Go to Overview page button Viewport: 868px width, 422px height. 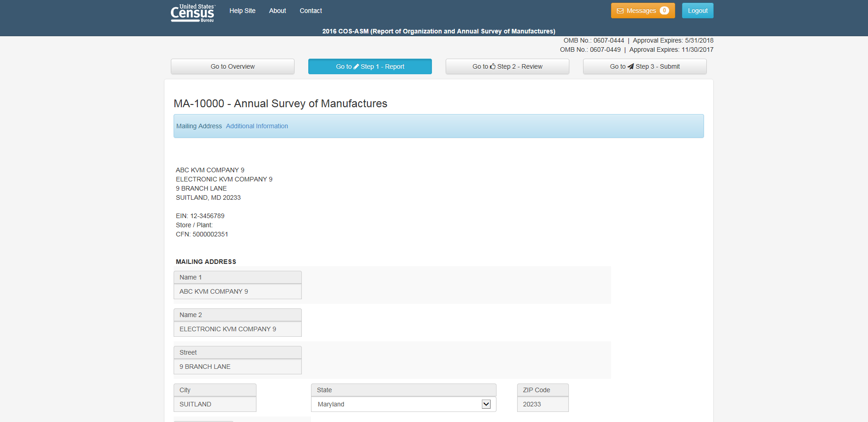click(x=233, y=66)
